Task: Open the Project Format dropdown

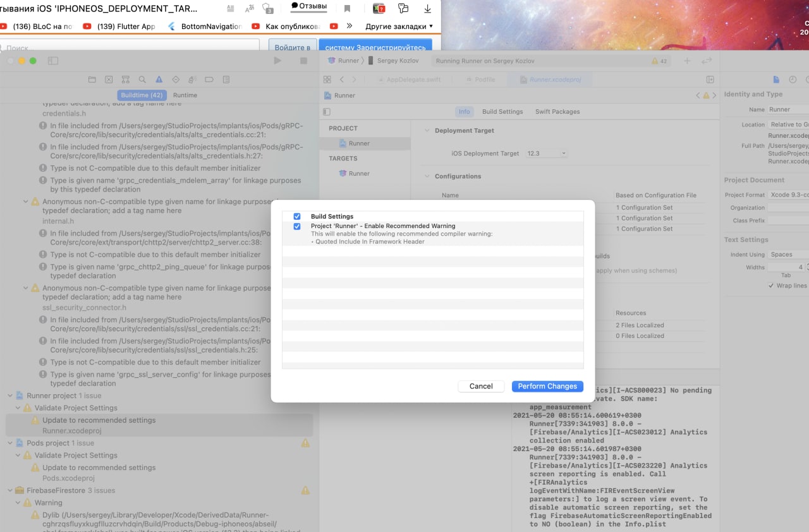Action: (788, 195)
